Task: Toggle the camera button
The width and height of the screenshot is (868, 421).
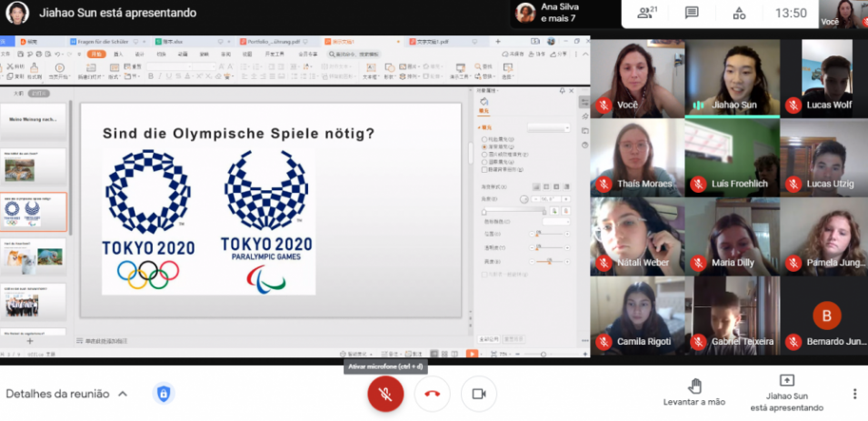Action: (x=479, y=394)
